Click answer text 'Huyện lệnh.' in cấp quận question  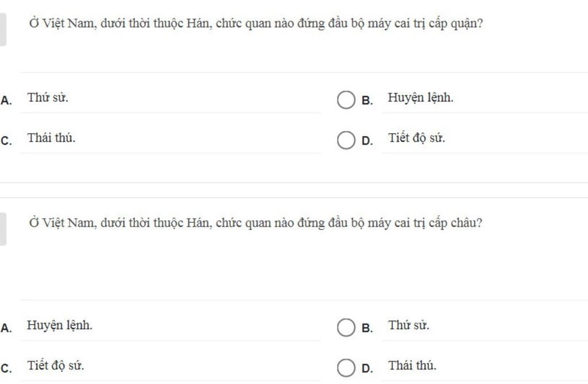coord(420,98)
